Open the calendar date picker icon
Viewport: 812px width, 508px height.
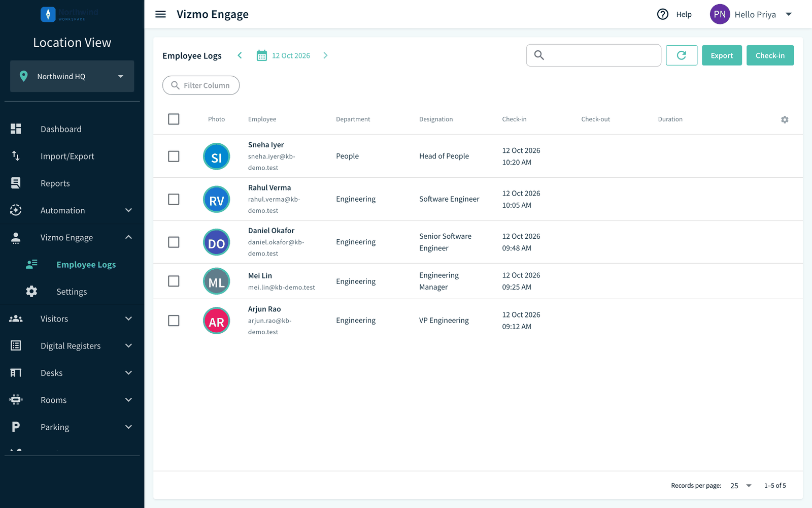pyautogui.click(x=262, y=55)
